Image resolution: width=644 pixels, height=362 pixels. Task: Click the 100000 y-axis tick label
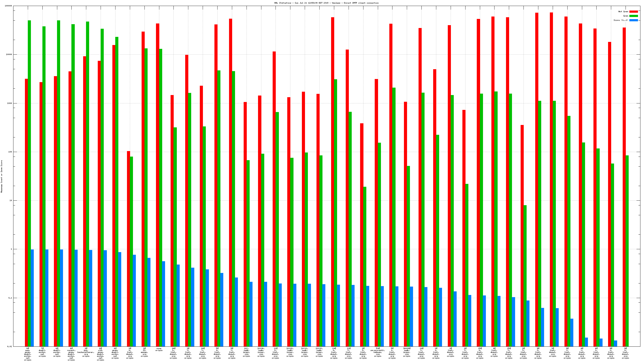click(8, 6)
